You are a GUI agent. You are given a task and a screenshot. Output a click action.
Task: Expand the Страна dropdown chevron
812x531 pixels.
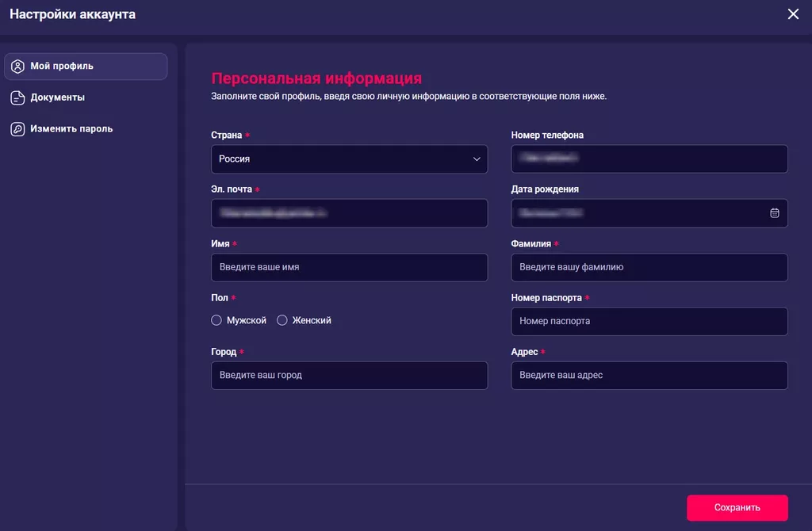coord(477,159)
